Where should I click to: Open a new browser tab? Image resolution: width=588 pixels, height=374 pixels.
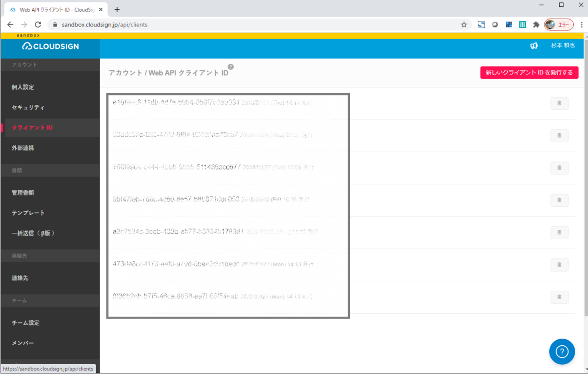click(x=117, y=9)
